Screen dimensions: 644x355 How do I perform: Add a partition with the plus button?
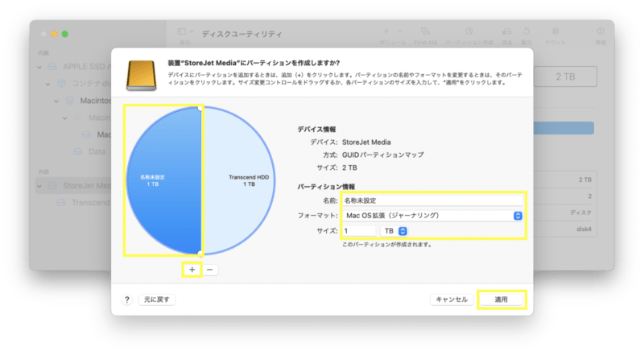click(x=192, y=270)
